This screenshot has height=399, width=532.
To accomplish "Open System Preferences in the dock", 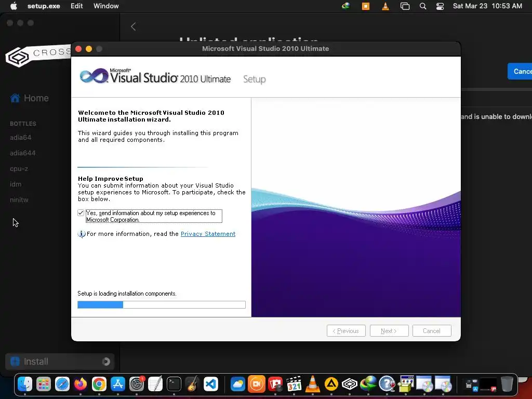I will pyautogui.click(x=137, y=384).
